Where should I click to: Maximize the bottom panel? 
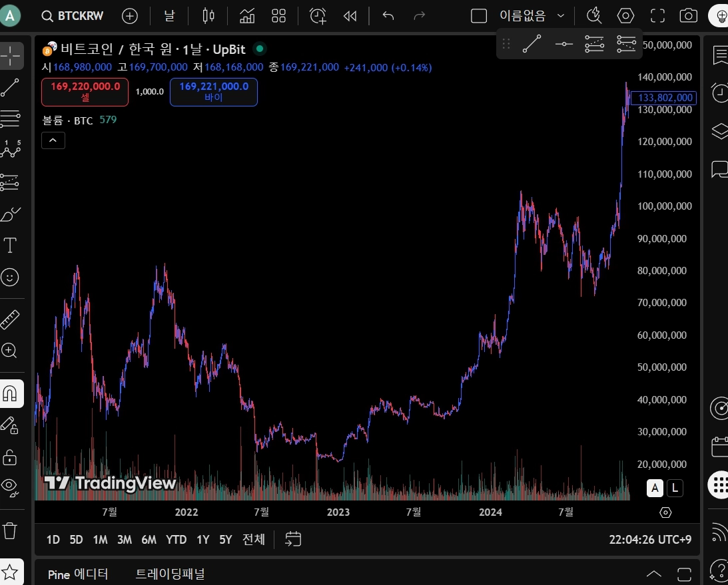684,574
